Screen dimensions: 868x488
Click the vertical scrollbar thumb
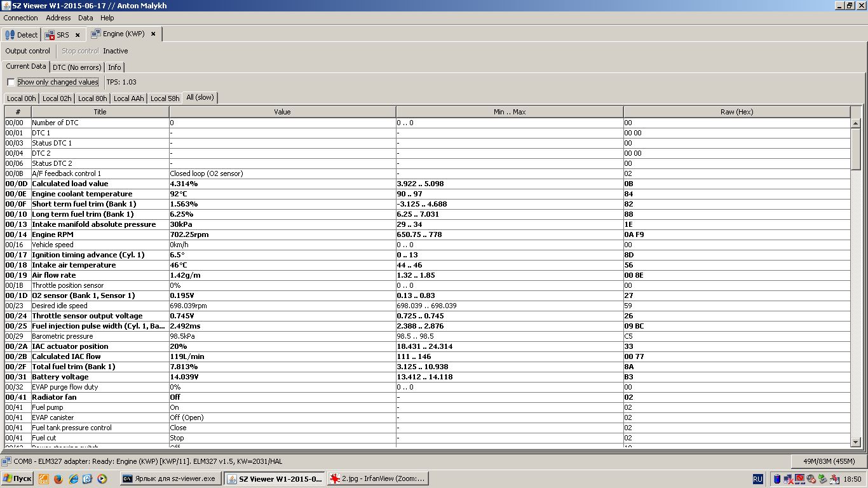[x=855, y=149]
